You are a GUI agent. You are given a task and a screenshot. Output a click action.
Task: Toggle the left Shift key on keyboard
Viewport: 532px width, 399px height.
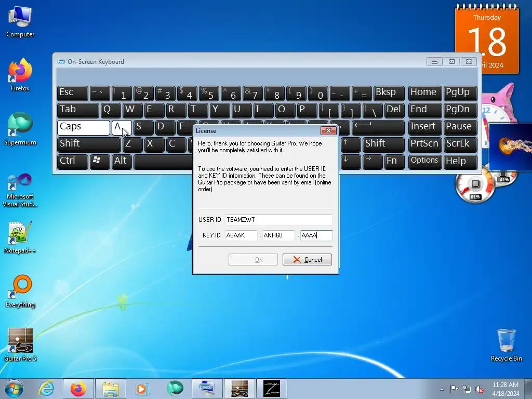coord(89,144)
